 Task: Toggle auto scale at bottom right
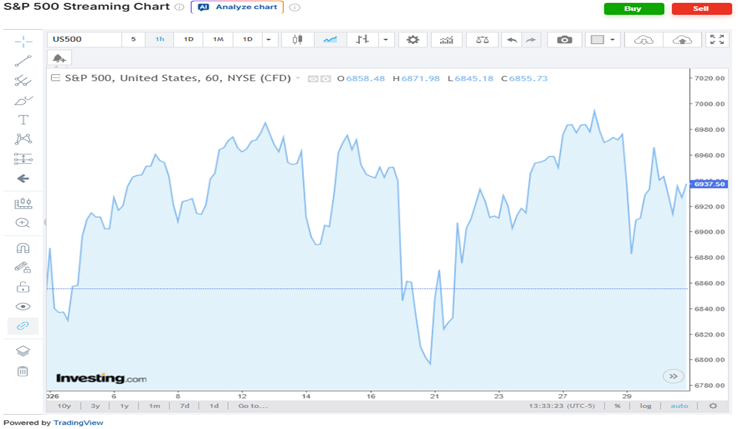(679, 406)
